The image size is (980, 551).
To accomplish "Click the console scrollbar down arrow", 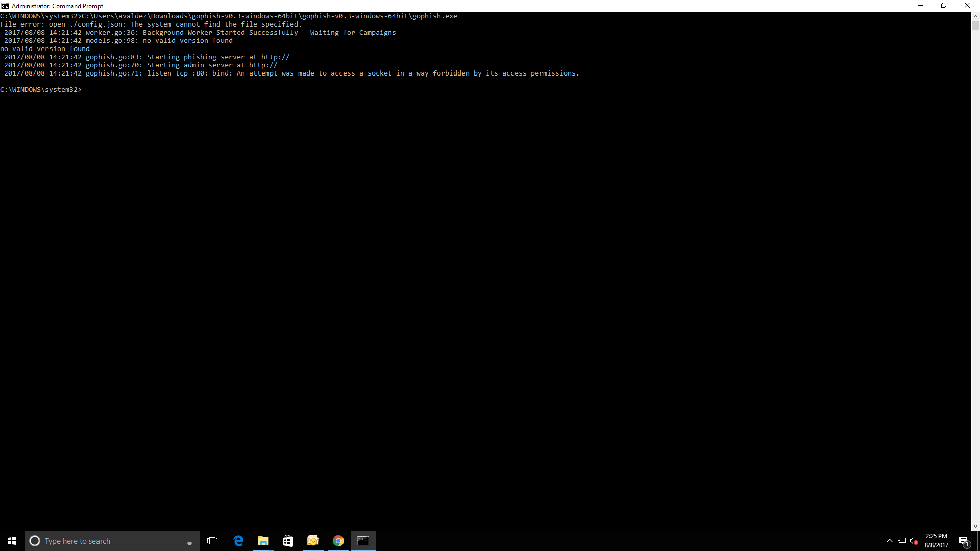I will coord(975,527).
